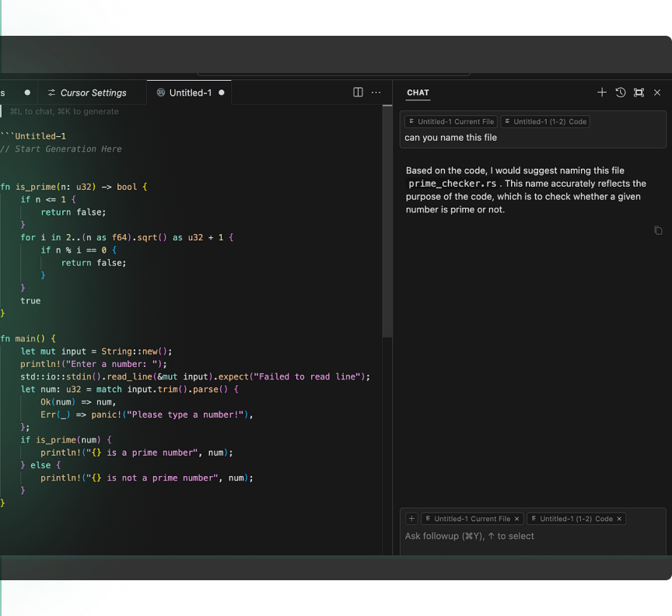Click the Untitled-1 (1-2) Code chip in the sent message
This screenshot has height=616, width=672.
click(545, 122)
